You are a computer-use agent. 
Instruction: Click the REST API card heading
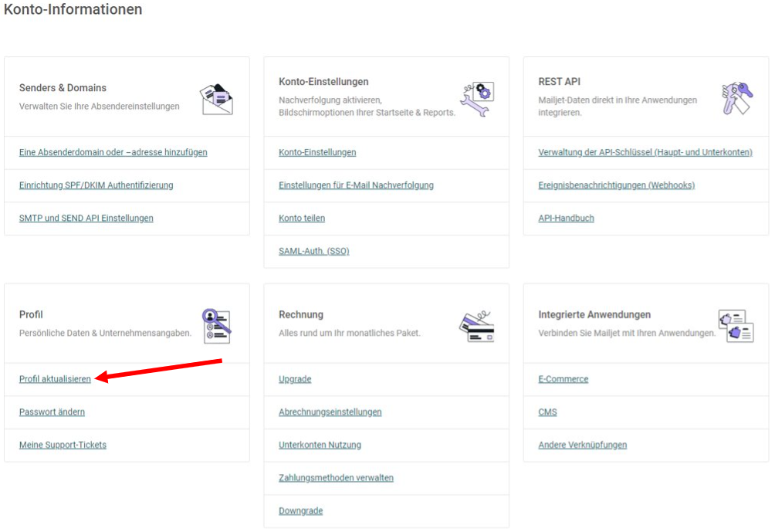(559, 82)
